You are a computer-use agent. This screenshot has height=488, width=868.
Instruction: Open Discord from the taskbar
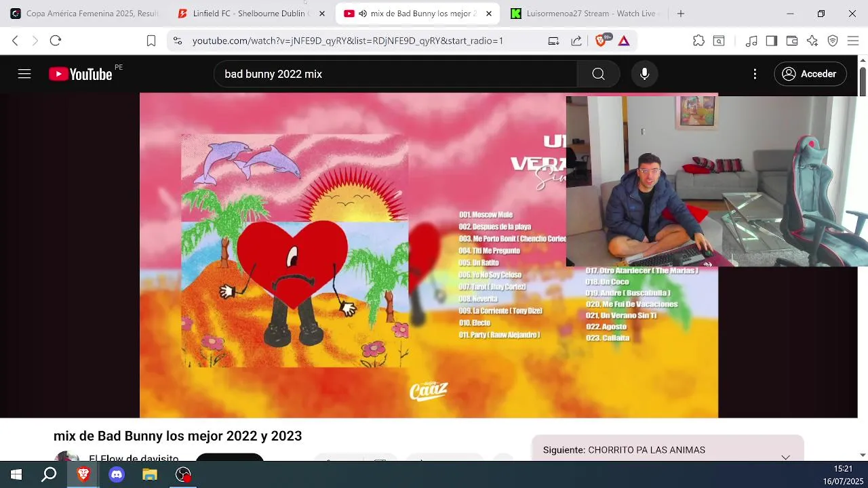point(117,474)
